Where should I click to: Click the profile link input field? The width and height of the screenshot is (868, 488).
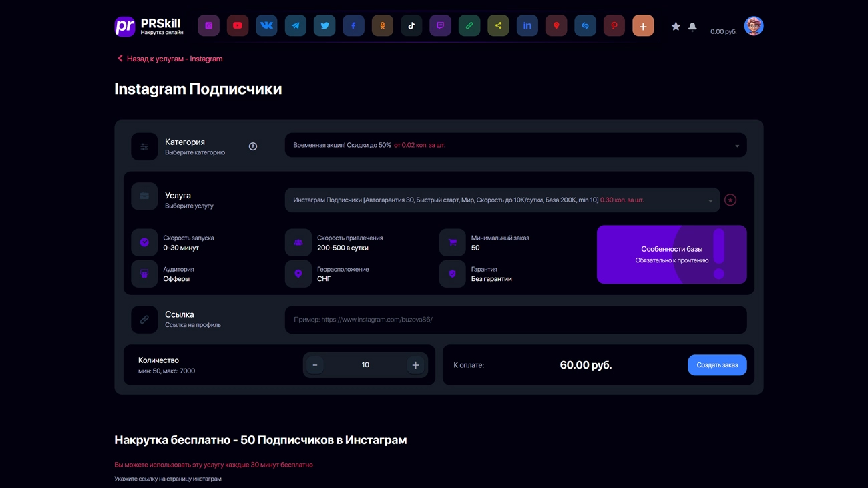515,320
